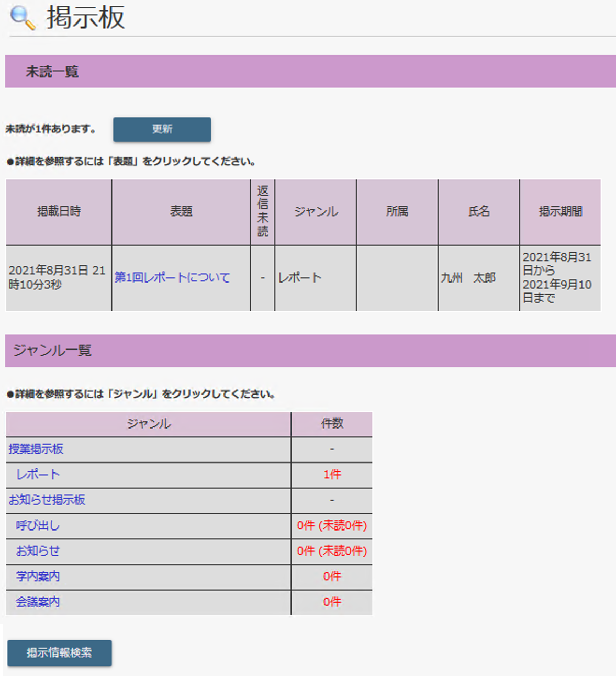Click the 掲示情報検索 button
This screenshot has width=616, height=676.
[60, 653]
